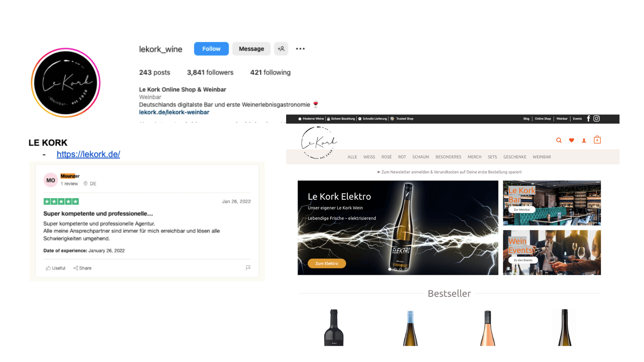Select the second carousel slide dot

point(395,269)
